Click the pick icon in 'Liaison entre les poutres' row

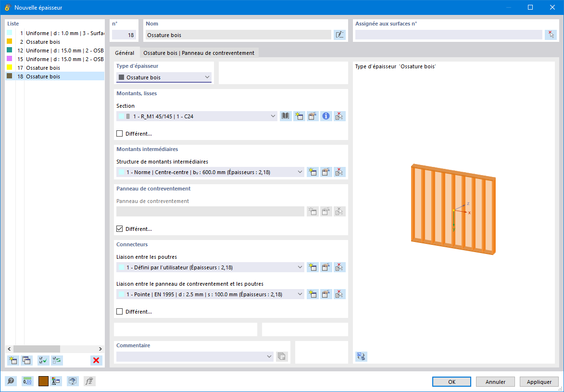[339, 267]
